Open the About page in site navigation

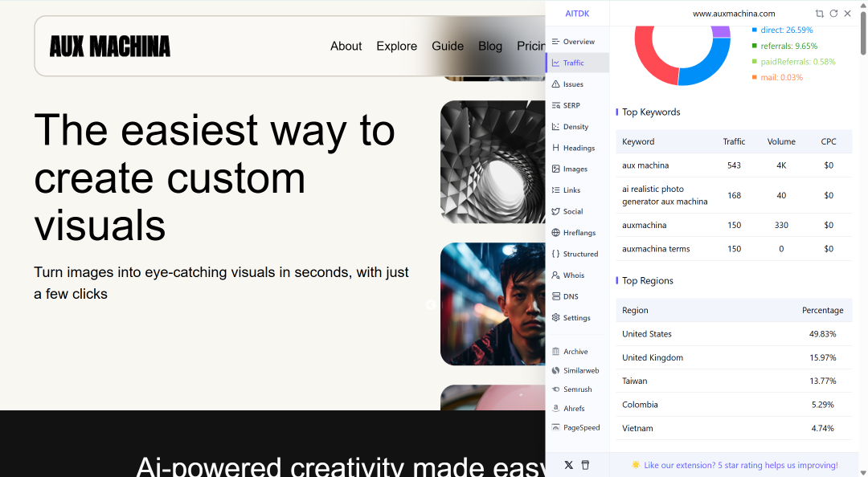346,46
